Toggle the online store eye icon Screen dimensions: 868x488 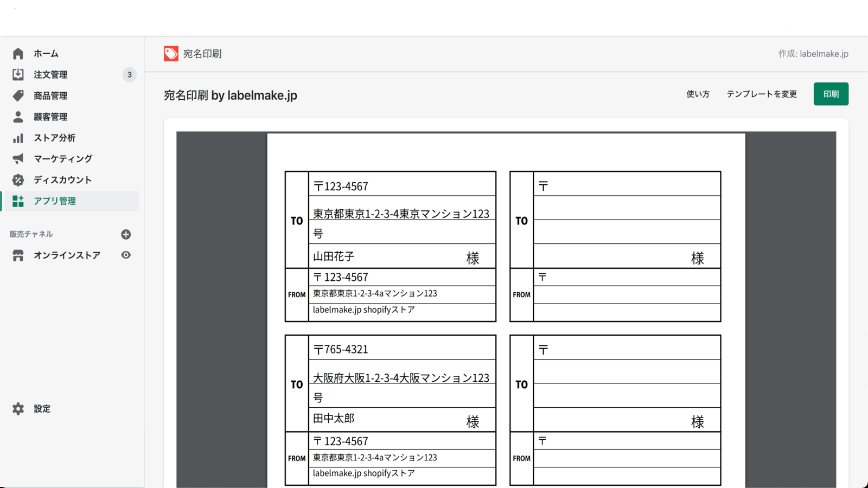click(x=126, y=255)
